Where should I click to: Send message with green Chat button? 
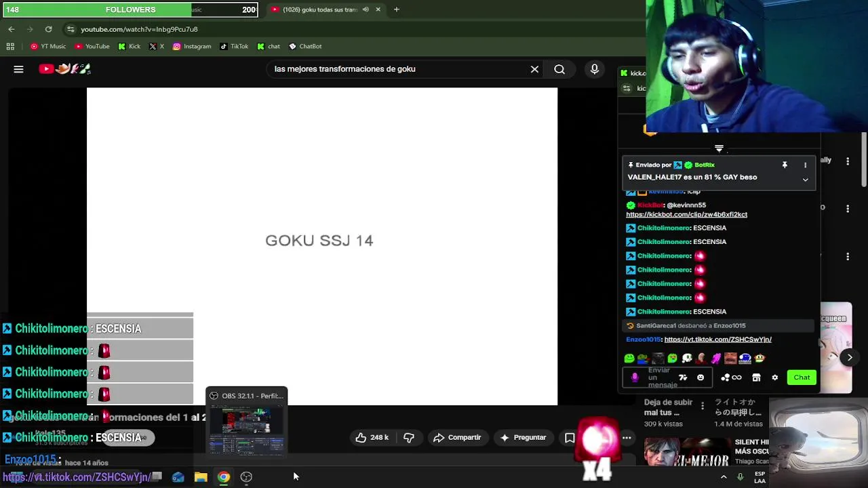[x=802, y=378]
